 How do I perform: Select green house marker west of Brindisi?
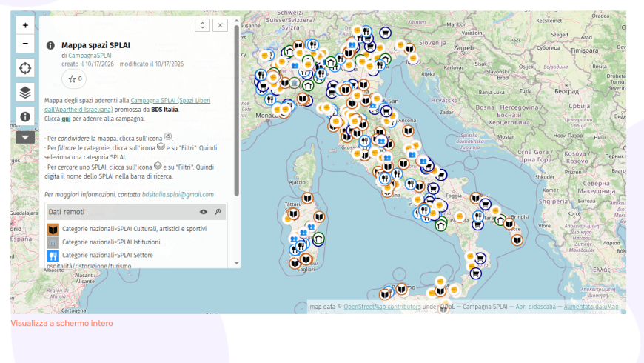pos(500,221)
